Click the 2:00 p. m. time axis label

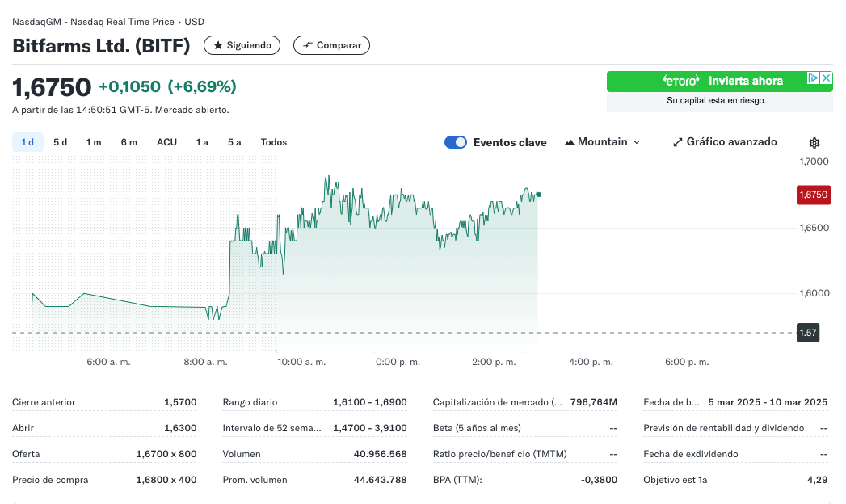coord(494,362)
